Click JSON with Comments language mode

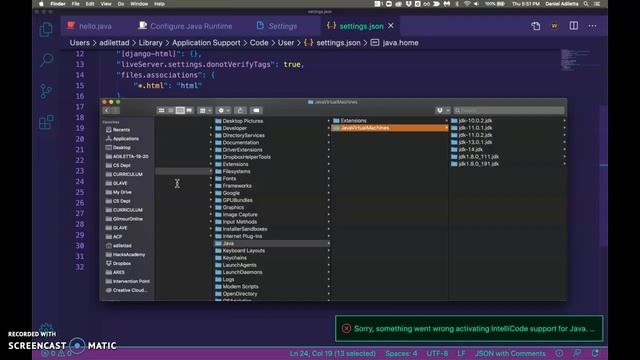pyautogui.click(x=510, y=353)
